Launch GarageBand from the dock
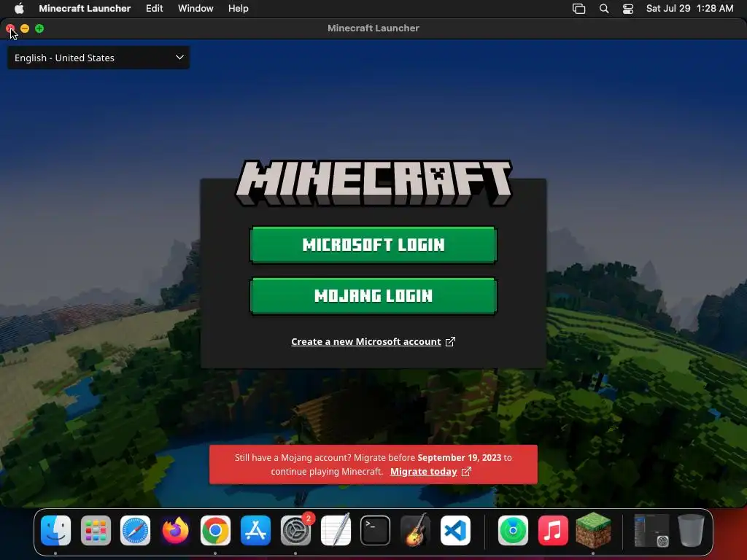The width and height of the screenshot is (747, 560). (415, 530)
